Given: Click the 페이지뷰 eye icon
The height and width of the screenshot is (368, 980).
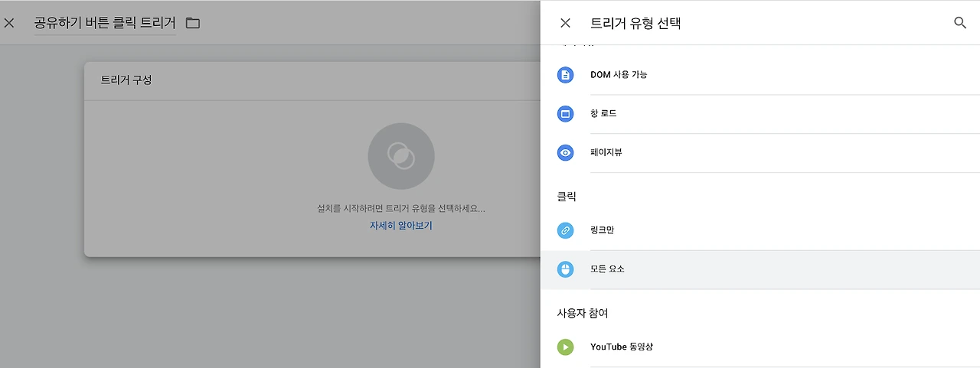Looking at the screenshot, I should click(565, 153).
